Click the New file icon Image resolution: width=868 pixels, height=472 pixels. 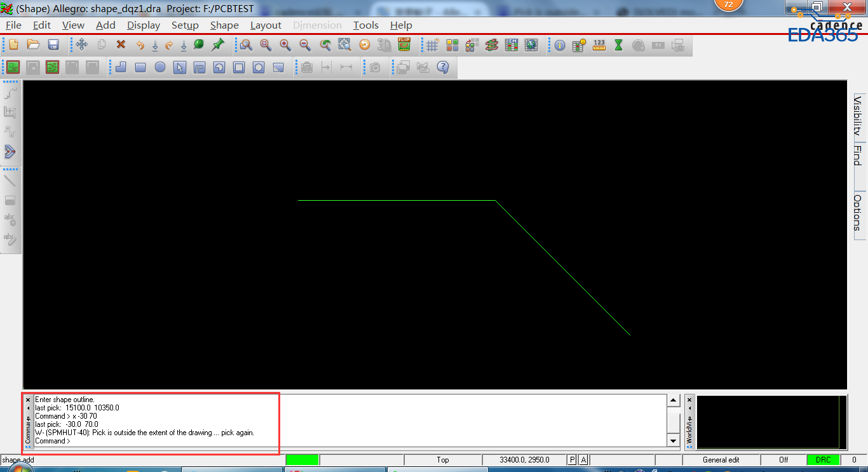click(x=13, y=45)
